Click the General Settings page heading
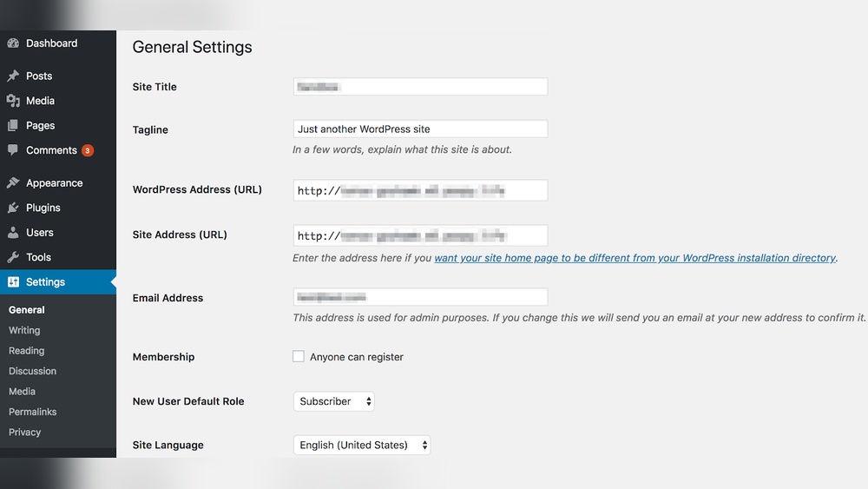Image resolution: width=868 pixels, height=489 pixels. 192,47
